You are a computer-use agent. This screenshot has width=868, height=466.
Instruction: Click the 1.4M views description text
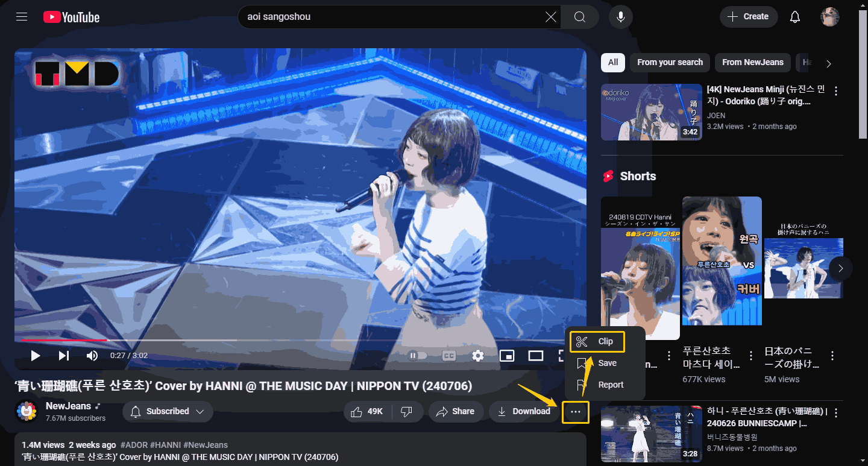(43, 445)
